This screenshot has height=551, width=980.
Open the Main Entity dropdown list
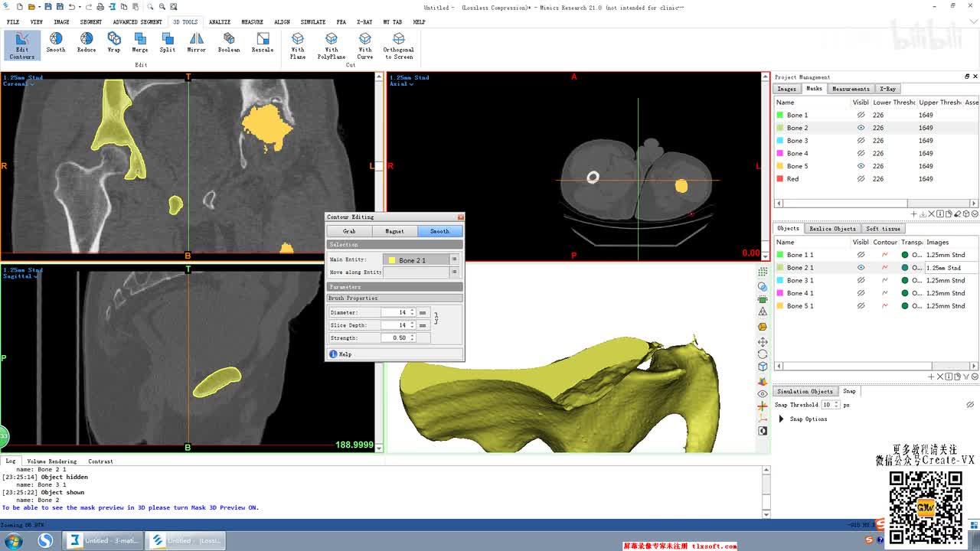point(454,260)
